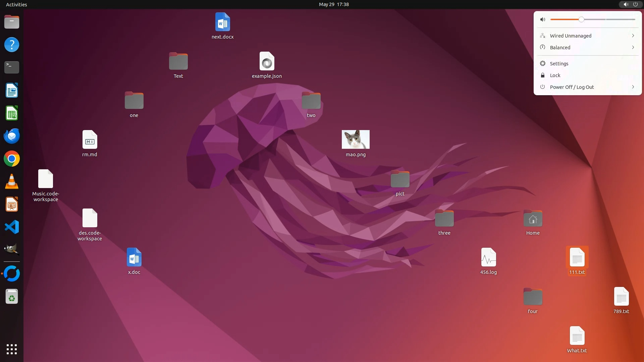This screenshot has height=362, width=644.
Task: Launch Terminal from the dock
Action: [12, 67]
